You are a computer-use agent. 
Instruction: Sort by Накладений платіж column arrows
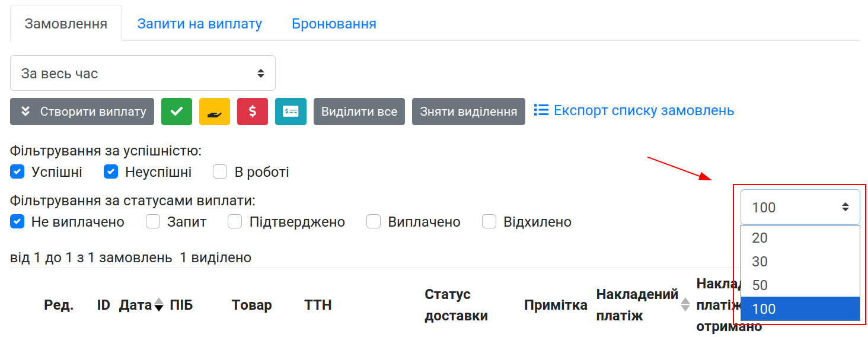click(x=685, y=305)
